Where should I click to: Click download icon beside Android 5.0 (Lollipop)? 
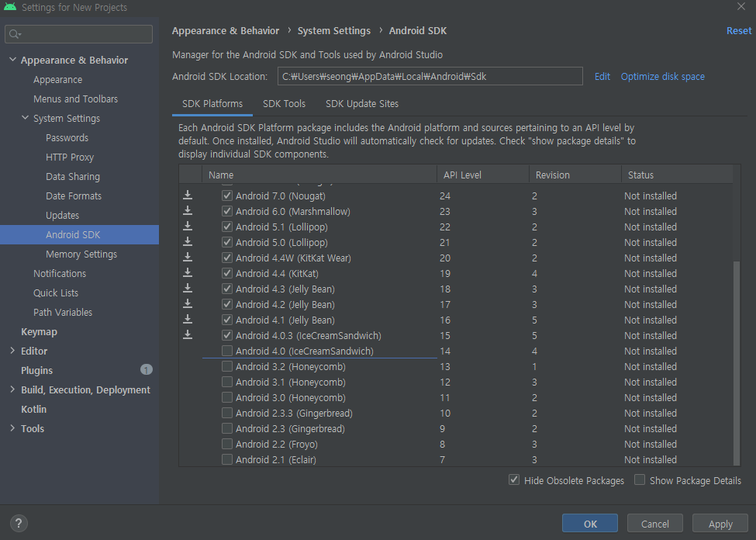click(188, 242)
